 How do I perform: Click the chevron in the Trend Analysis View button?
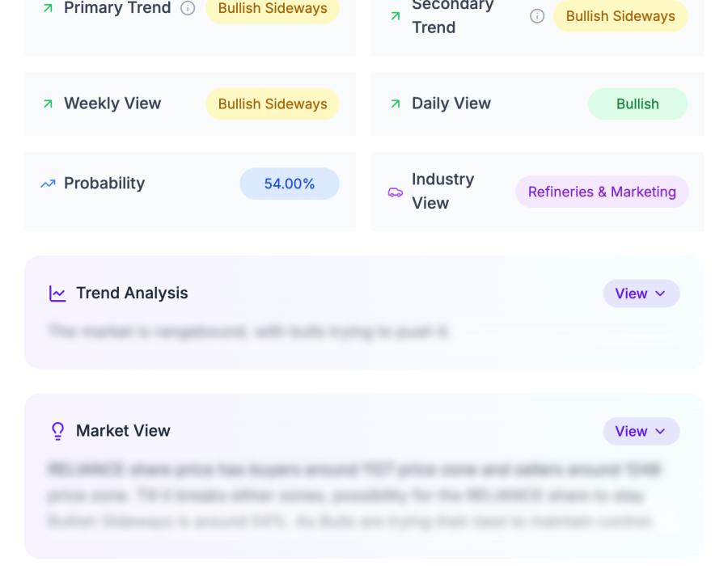point(660,294)
